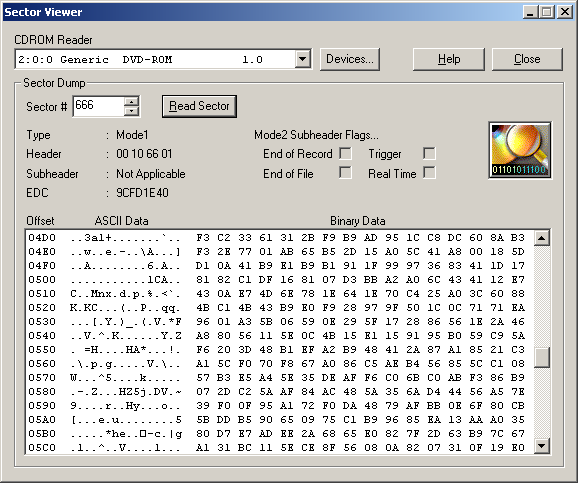Image resolution: width=578 pixels, height=483 pixels.
Task: Click the Help button
Action: (x=449, y=59)
